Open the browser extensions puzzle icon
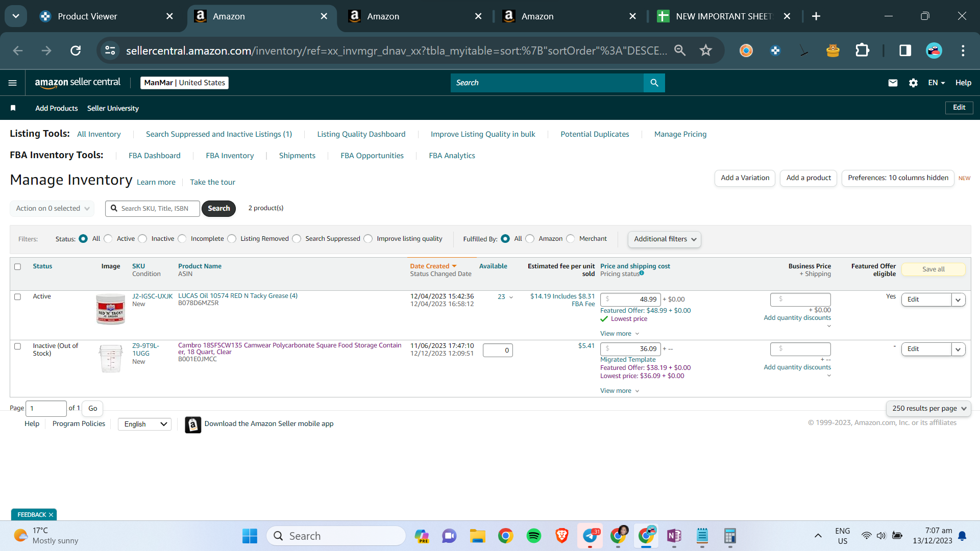The image size is (980, 551). [862, 51]
